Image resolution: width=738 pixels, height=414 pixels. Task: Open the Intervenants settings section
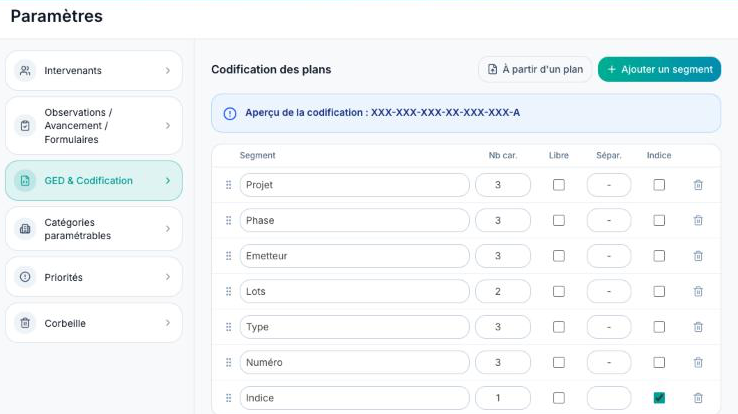point(94,71)
